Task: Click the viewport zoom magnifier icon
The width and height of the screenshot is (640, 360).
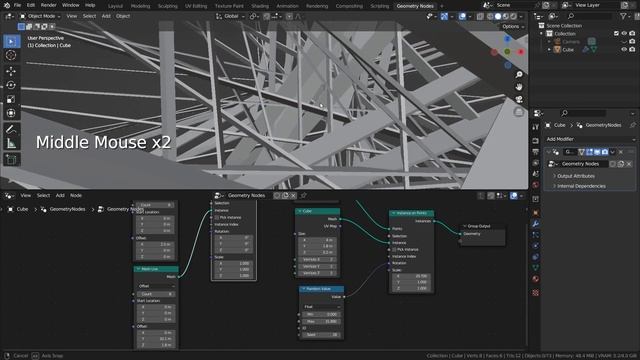Action: click(x=519, y=74)
